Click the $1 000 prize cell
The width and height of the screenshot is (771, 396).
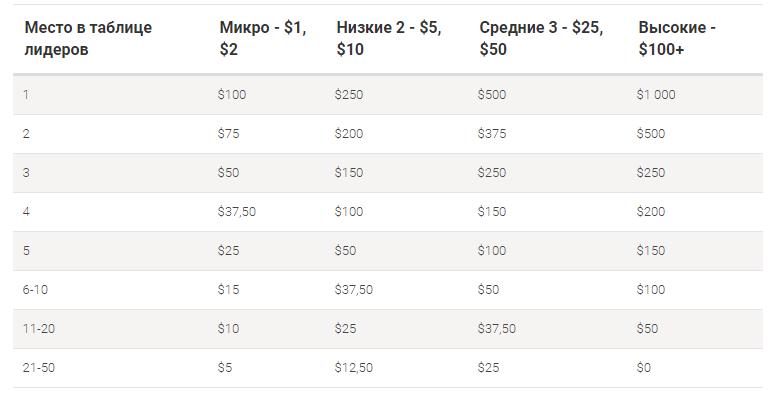click(x=656, y=94)
